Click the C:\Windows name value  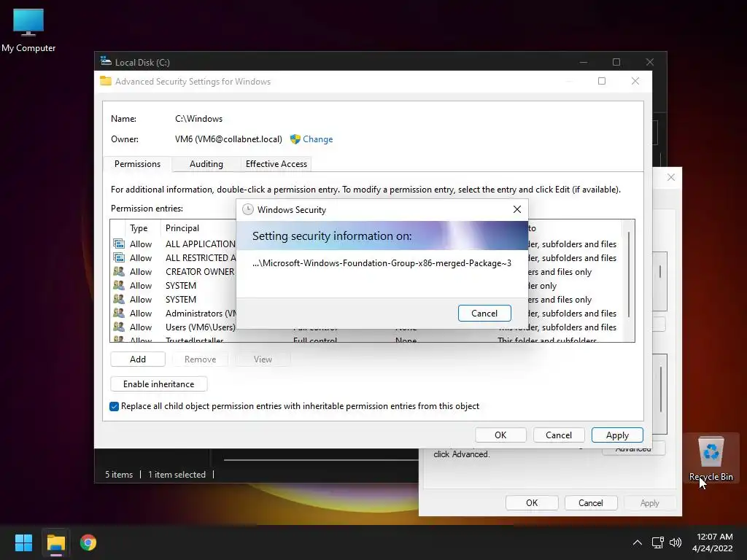pos(198,119)
